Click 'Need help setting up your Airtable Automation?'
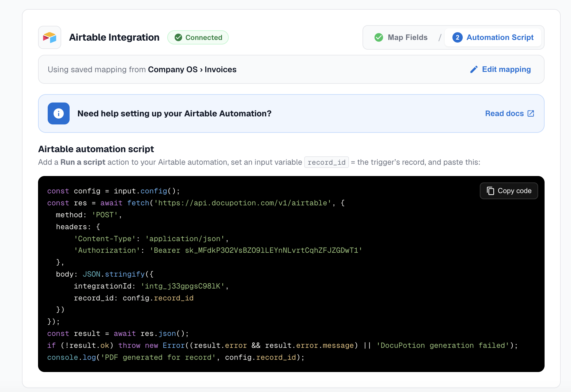 174,113
